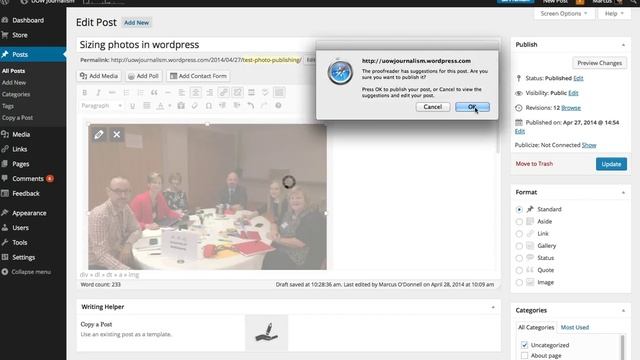This screenshot has width=640, height=360.
Task: Click the Insert/edit link icon
Action: pos(223,93)
